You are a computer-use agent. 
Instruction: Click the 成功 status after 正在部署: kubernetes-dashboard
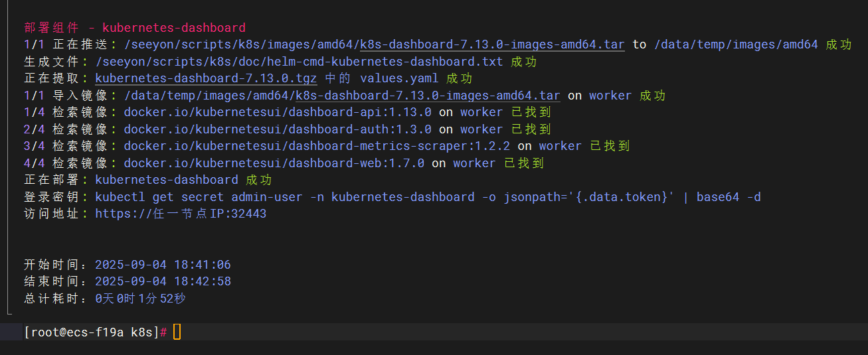(x=259, y=180)
